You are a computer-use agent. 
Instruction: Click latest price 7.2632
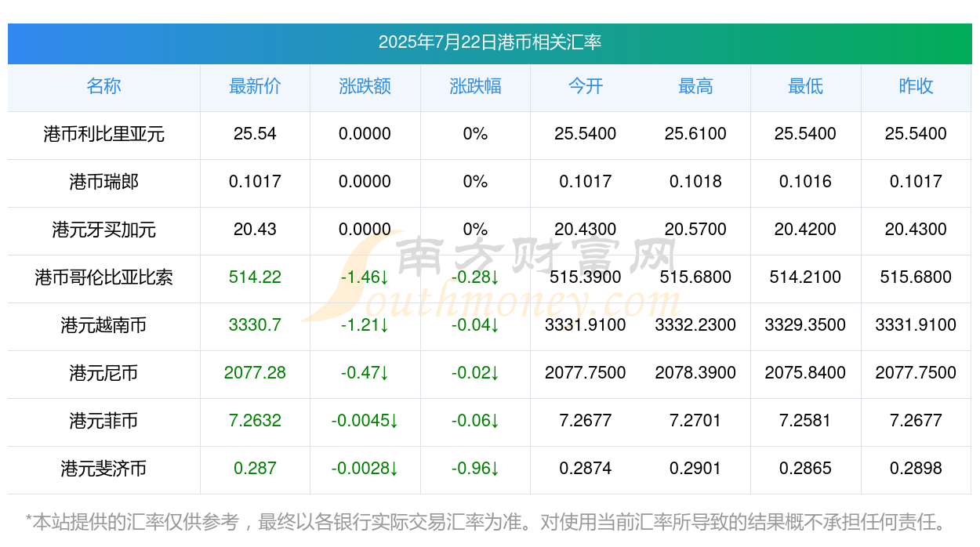click(255, 421)
